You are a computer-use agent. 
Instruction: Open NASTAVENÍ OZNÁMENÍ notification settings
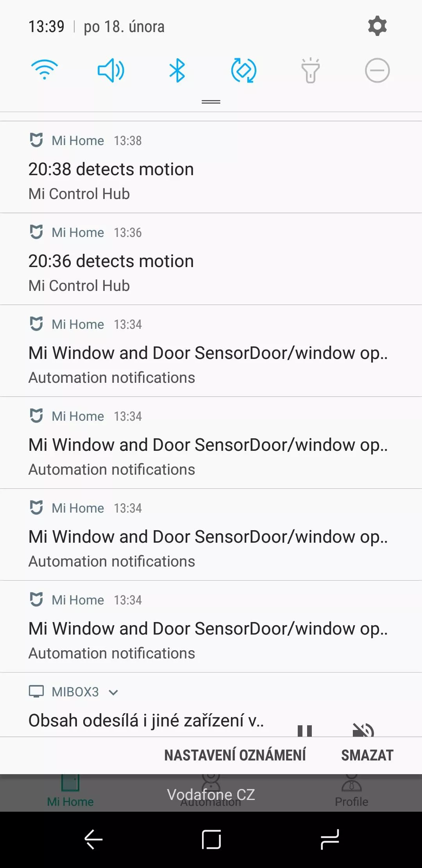(235, 755)
